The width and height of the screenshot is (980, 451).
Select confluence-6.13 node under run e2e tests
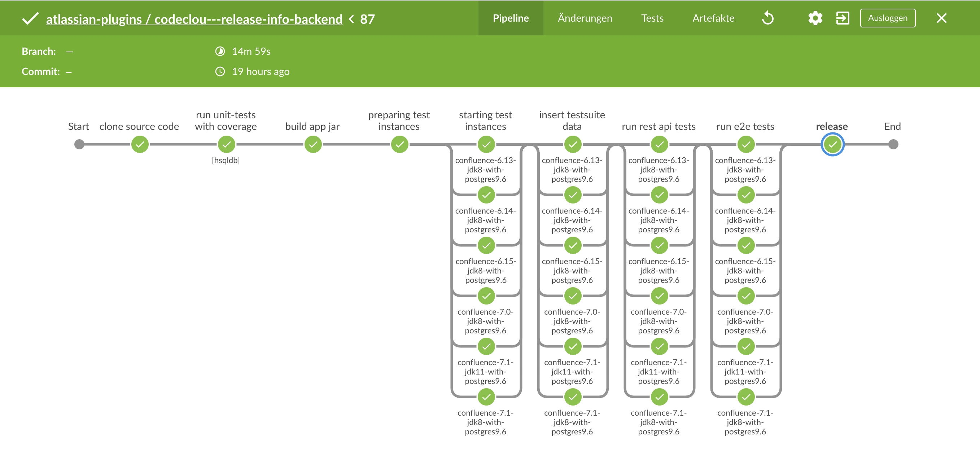[746, 145]
